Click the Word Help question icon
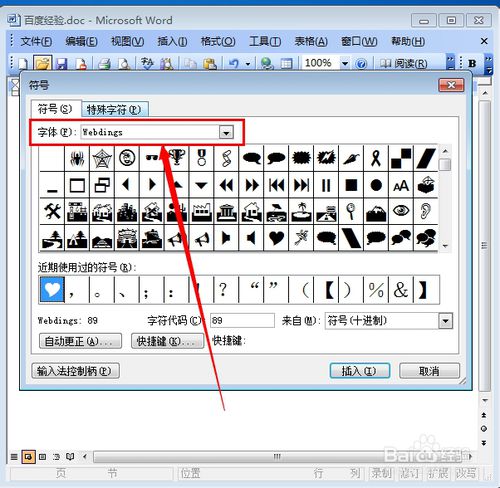 tap(361, 63)
